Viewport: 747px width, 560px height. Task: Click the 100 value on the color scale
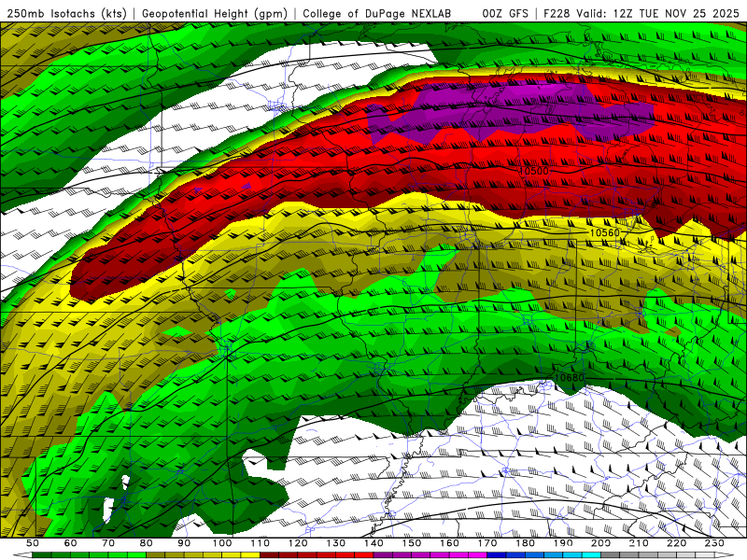click(x=222, y=543)
